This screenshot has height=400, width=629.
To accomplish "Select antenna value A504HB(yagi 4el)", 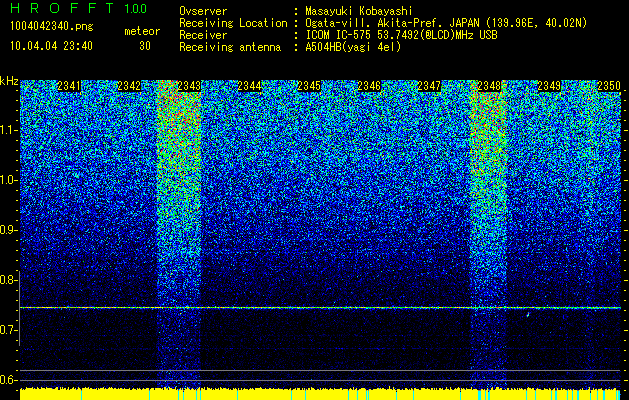I will (353, 47).
